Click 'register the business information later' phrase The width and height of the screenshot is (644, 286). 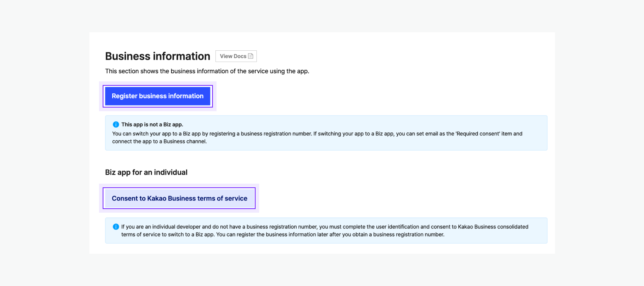coord(292,234)
